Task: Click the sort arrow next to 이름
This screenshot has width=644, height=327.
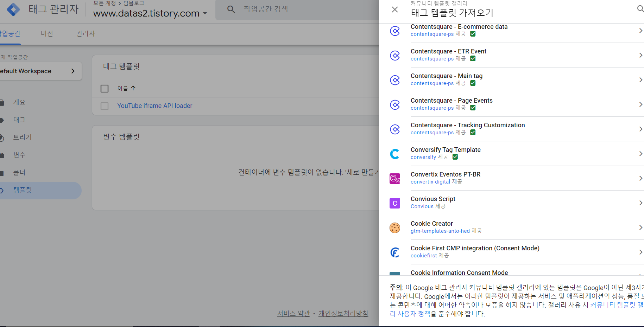Action: (133, 88)
